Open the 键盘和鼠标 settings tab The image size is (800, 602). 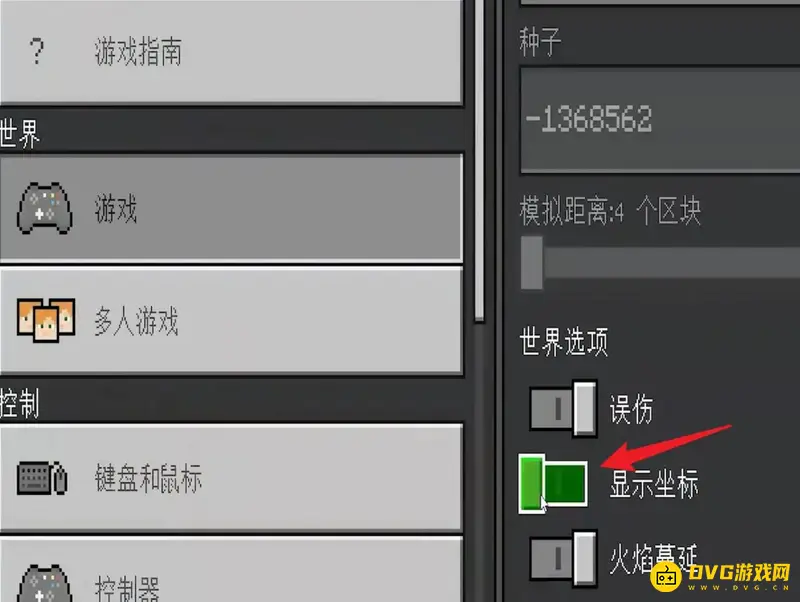coord(231,478)
